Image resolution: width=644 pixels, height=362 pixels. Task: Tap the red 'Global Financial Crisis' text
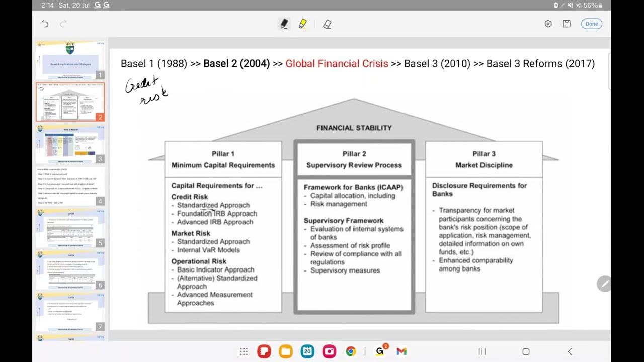337,64
